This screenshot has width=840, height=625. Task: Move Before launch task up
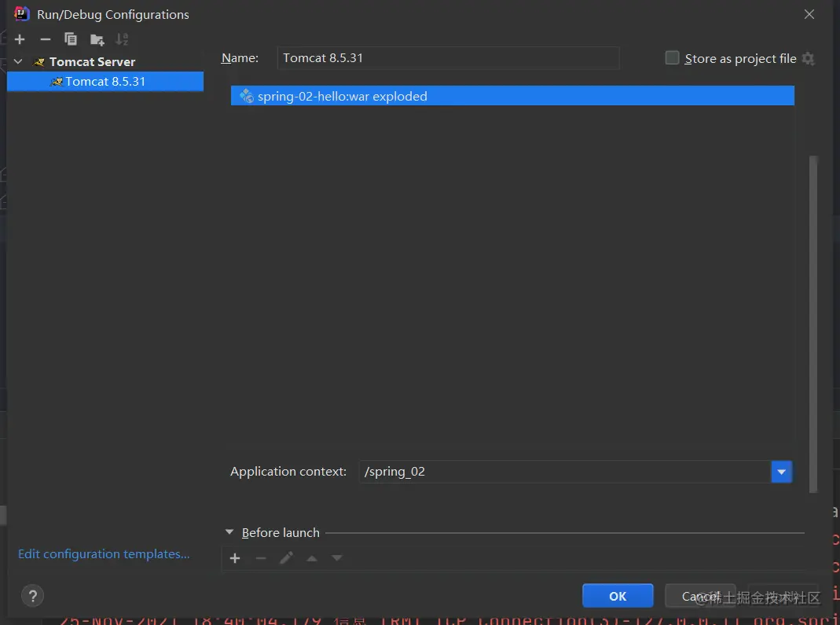click(312, 558)
